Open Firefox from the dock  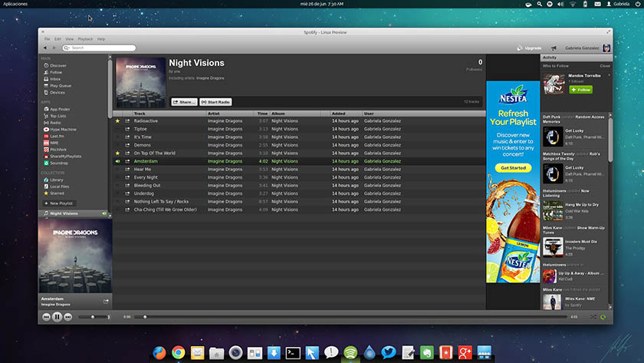point(159,353)
